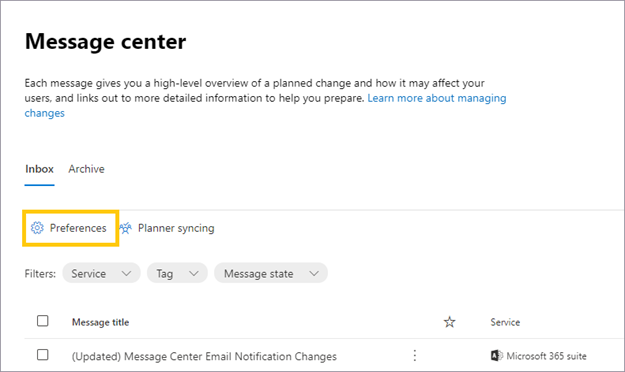Image resolution: width=625 pixels, height=372 pixels.
Task: Open the Preferences button
Action: 71,228
